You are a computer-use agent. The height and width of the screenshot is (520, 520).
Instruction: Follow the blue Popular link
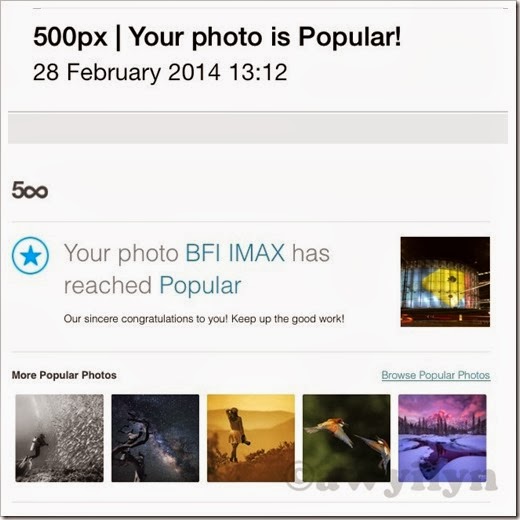click(200, 286)
